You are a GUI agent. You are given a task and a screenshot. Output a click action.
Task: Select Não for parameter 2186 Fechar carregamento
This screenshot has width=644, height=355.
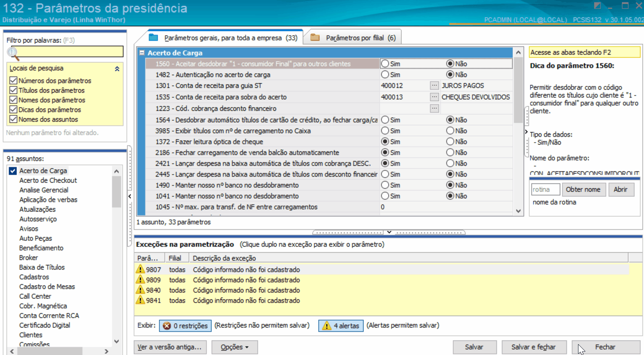click(x=450, y=153)
